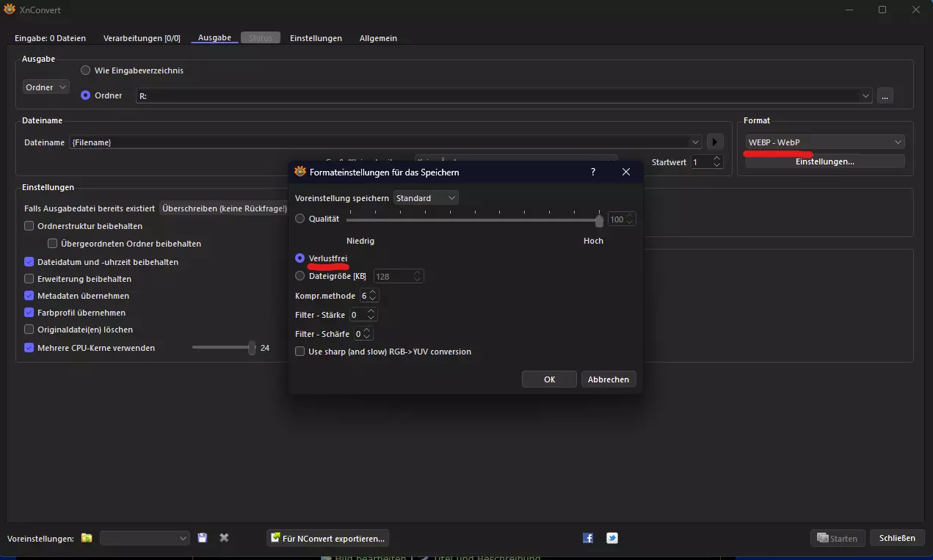Open the Voreinstellungen preset dropdown
Image resolution: width=933 pixels, height=560 pixels.
pos(145,538)
